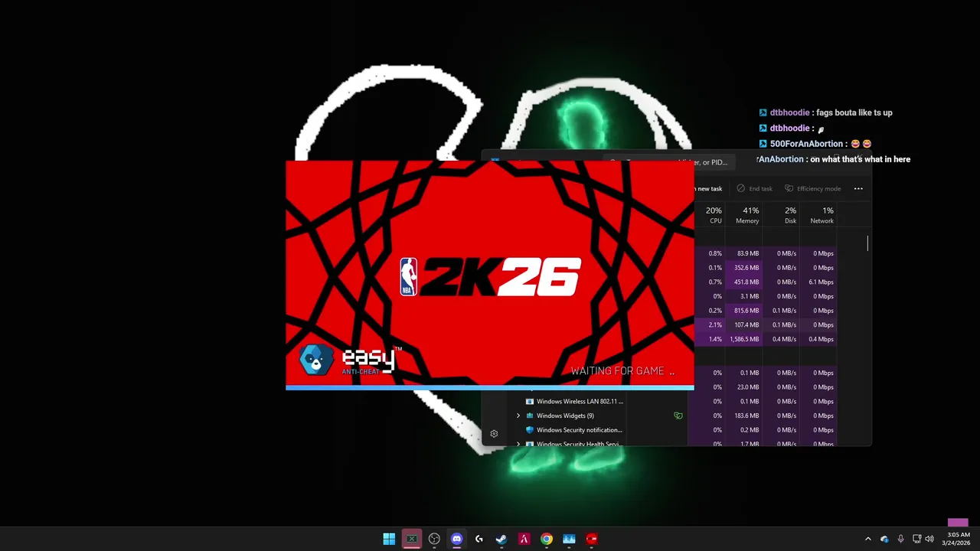The height and width of the screenshot is (551, 980).
Task: Click Windows Wireless LAN process icon
Action: [x=529, y=401]
